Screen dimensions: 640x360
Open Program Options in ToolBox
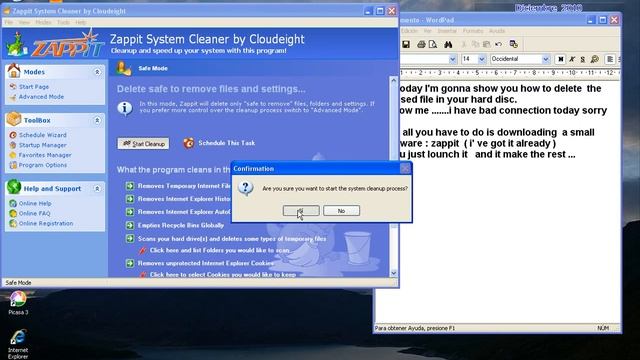tap(42, 165)
